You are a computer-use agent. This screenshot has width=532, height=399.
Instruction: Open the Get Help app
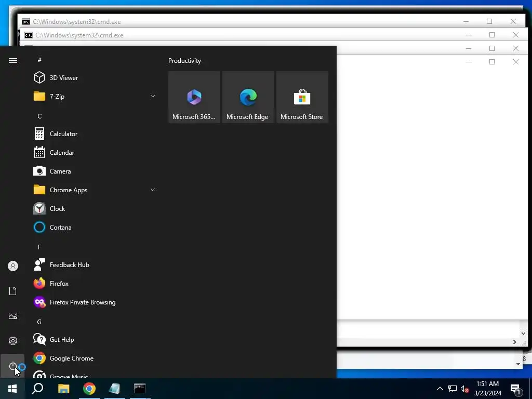point(95,340)
